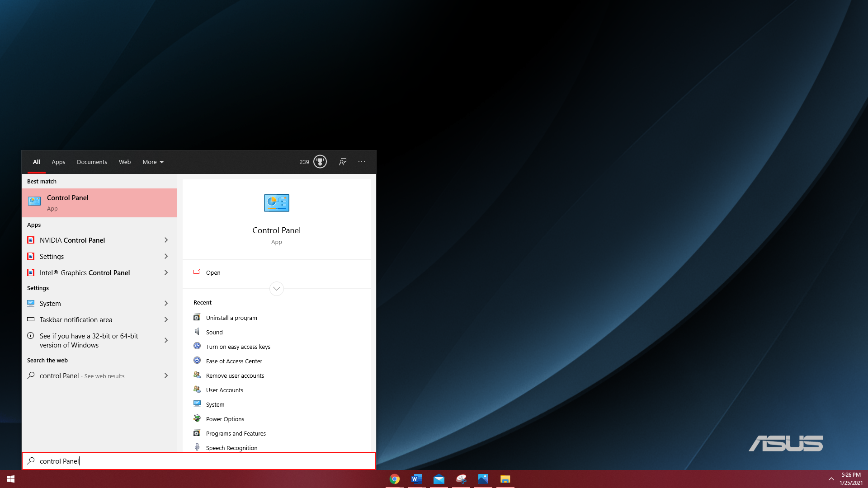Click the Ease of Access Center icon
The height and width of the screenshot is (488, 868).
coord(197,361)
